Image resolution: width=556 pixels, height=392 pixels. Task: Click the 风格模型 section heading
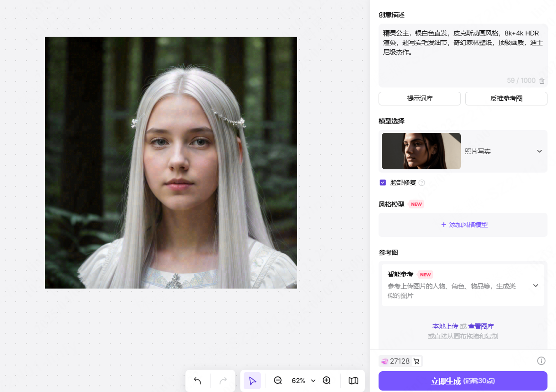tap(391, 204)
